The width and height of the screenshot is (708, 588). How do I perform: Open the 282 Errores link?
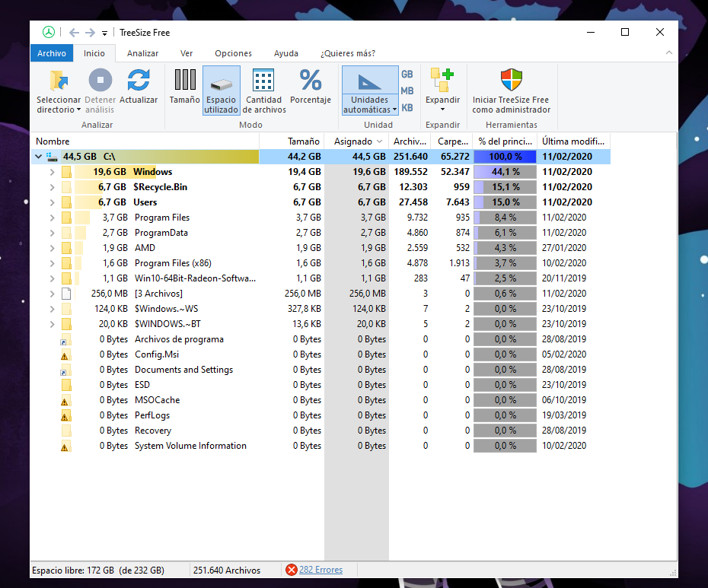click(x=321, y=570)
